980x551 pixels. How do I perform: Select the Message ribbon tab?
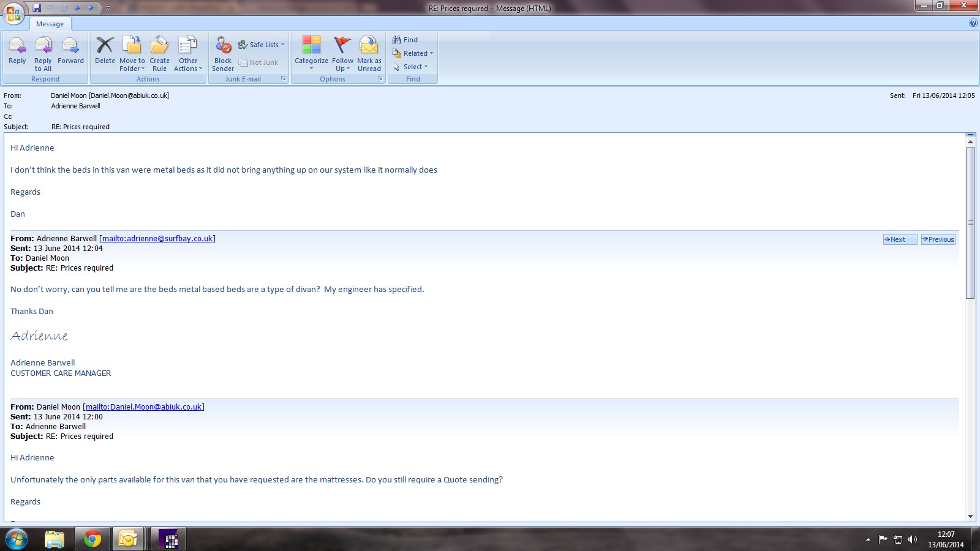click(50, 24)
